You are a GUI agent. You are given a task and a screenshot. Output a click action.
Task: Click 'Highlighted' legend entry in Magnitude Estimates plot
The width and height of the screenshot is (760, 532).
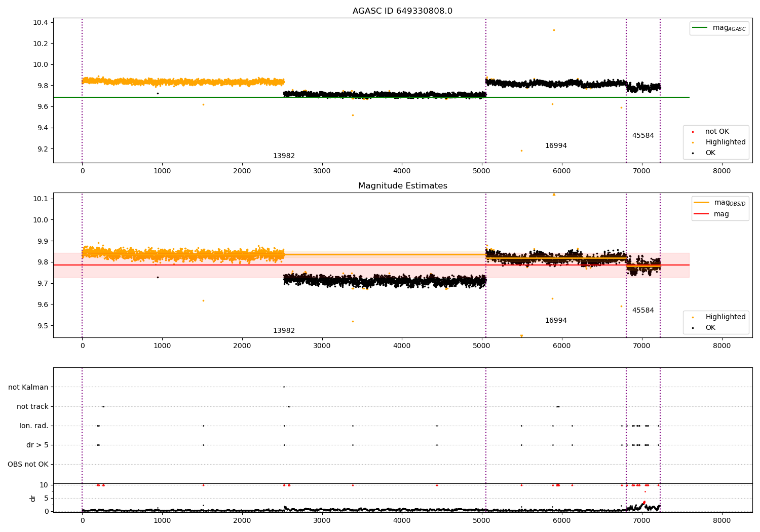(x=718, y=317)
